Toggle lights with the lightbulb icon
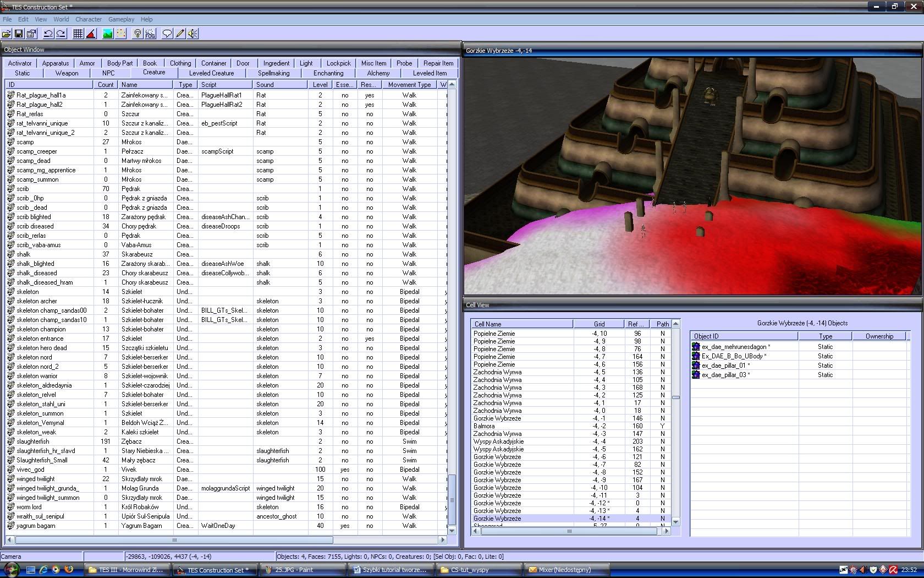This screenshot has height=578, width=924. 137,34
